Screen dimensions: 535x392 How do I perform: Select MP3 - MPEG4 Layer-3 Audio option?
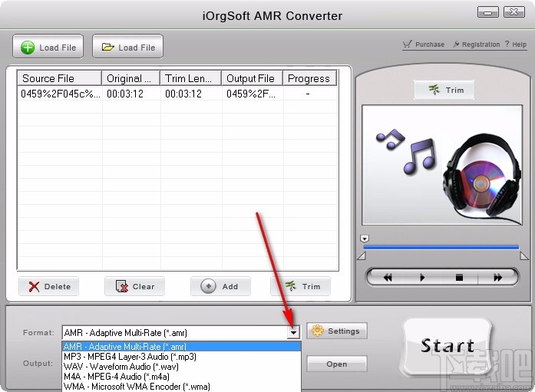pyautogui.click(x=181, y=357)
